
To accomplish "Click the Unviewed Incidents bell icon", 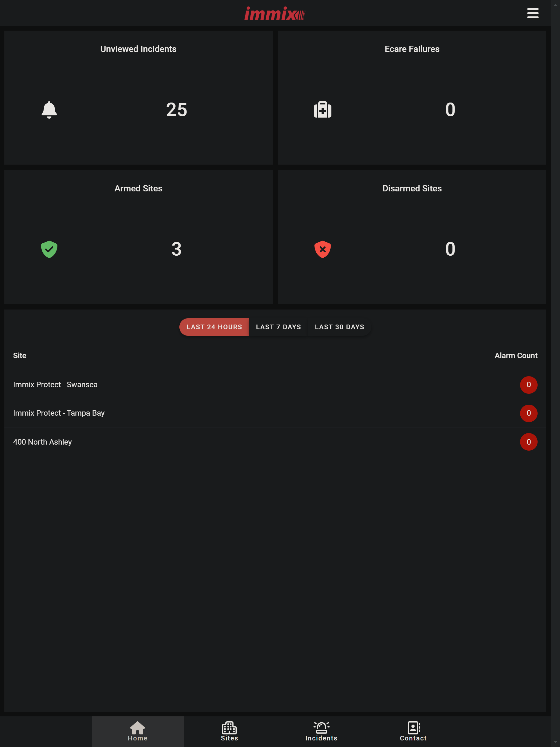I will 49,110.
